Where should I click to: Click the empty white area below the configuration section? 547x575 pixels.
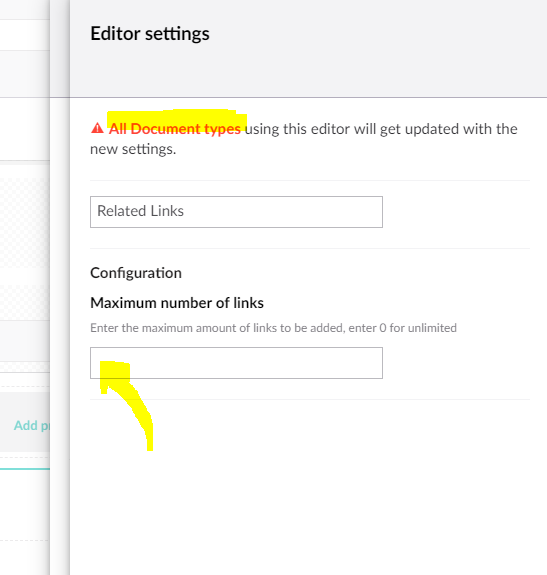click(x=310, y=488)
